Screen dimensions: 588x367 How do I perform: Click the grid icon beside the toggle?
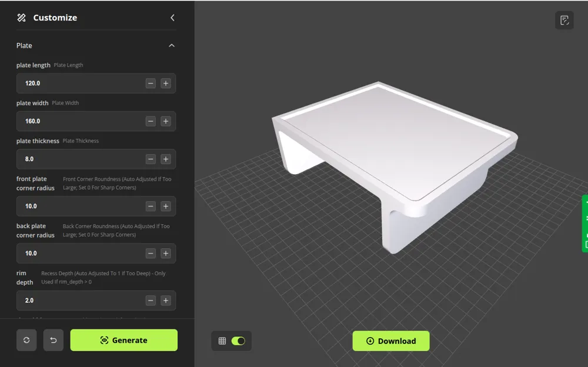pos(222,341)
